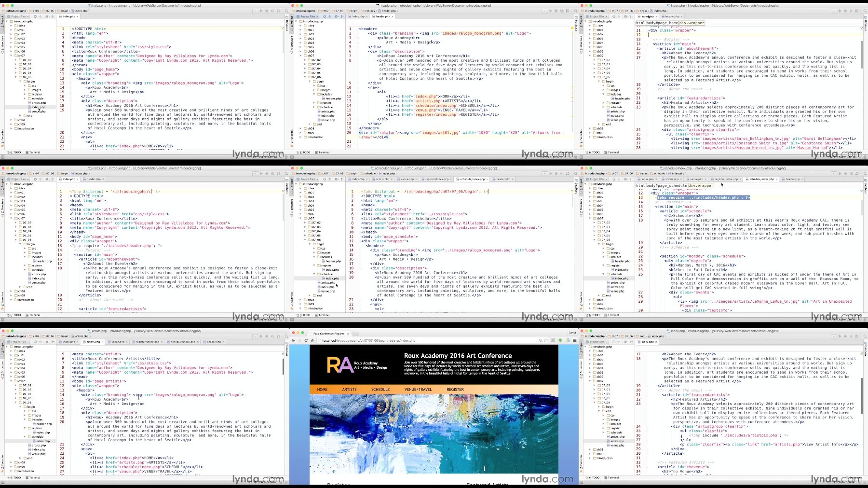Screen dimensions: 868x488
Task: Click div.wrapper breadcrumb after body#page_schedule
Action: pyautogui.click(x=701, y=185)
